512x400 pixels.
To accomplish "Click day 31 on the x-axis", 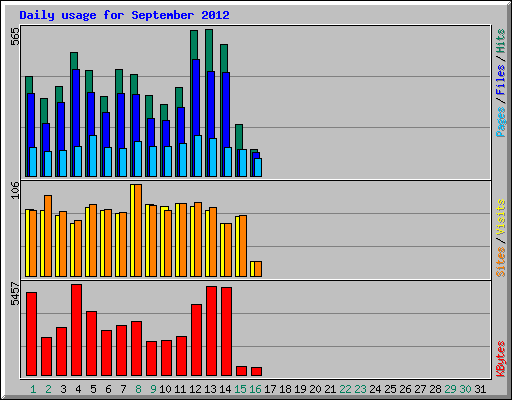I will pos(480,389).
